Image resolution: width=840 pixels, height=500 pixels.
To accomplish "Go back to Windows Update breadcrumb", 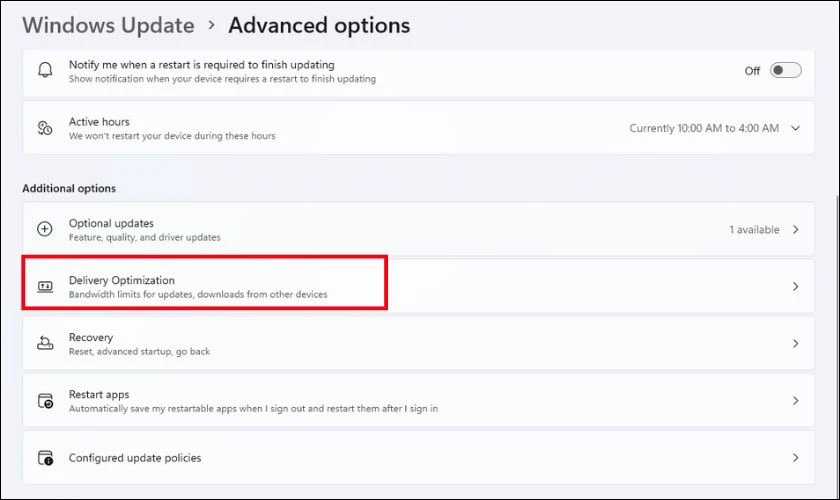I will pos(108,26).
